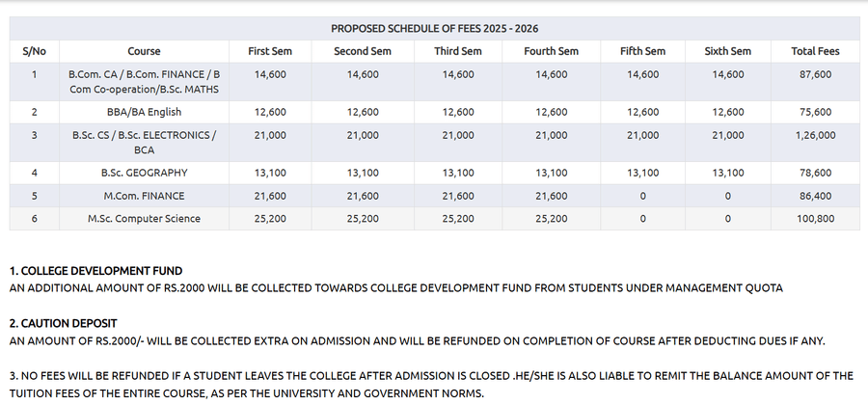Screen dimensions: 868x405
Task: Click the total fees value 75,600
Action: tap(815, 112)
